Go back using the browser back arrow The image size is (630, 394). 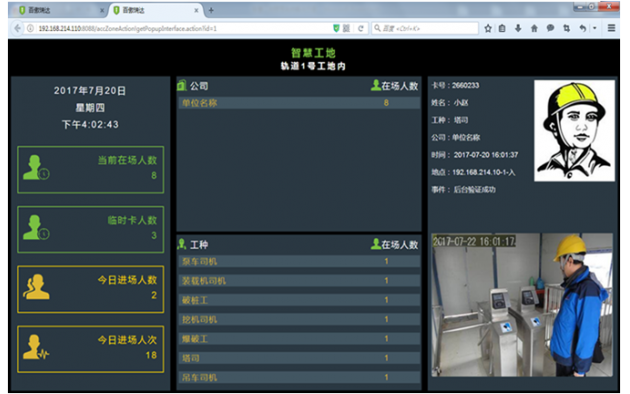(x=17, y=29)
